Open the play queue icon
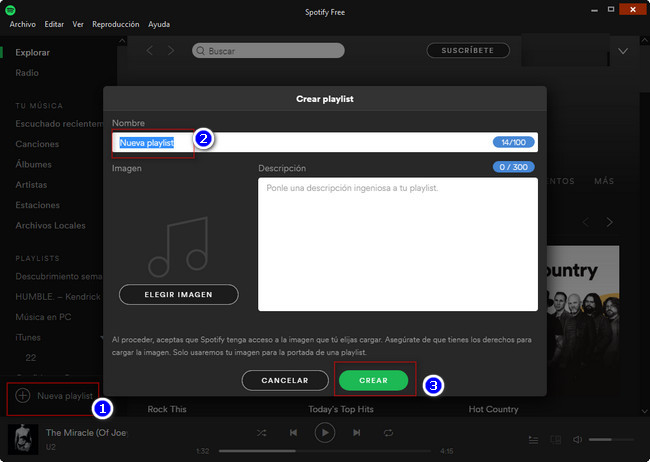The width and height of the screenshot is (650, 462). (534, 440)
